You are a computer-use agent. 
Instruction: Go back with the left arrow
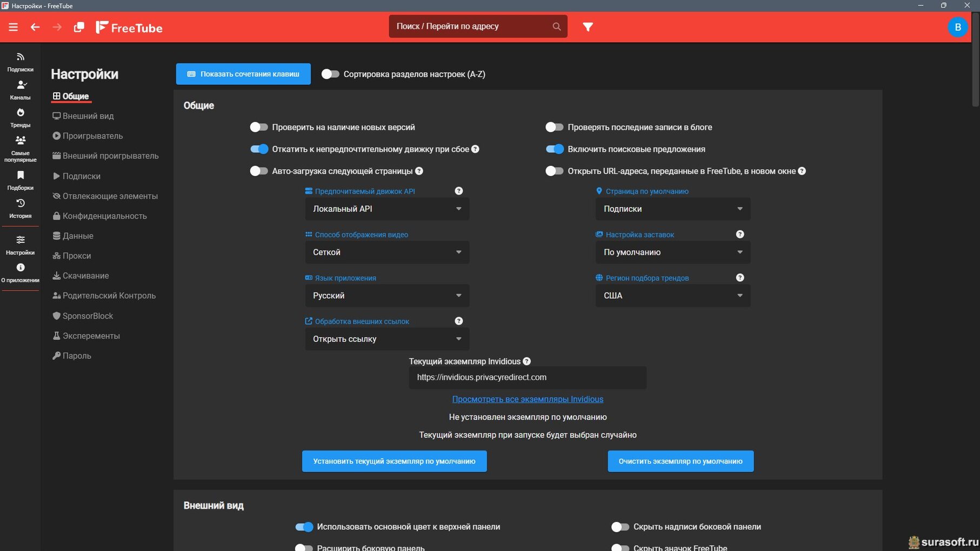coord(35,27)
